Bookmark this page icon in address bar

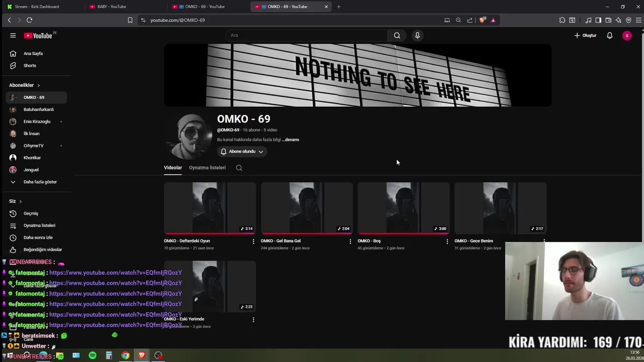coord(130,20)
